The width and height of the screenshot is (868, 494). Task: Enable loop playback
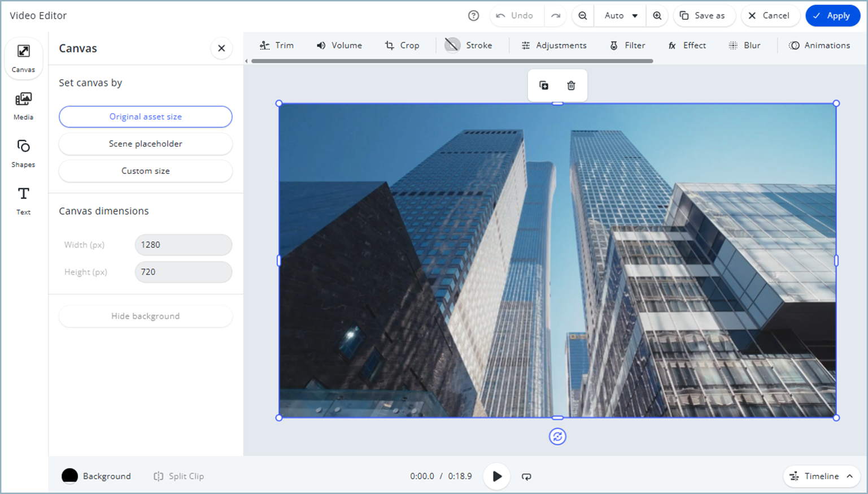[526, 476]
